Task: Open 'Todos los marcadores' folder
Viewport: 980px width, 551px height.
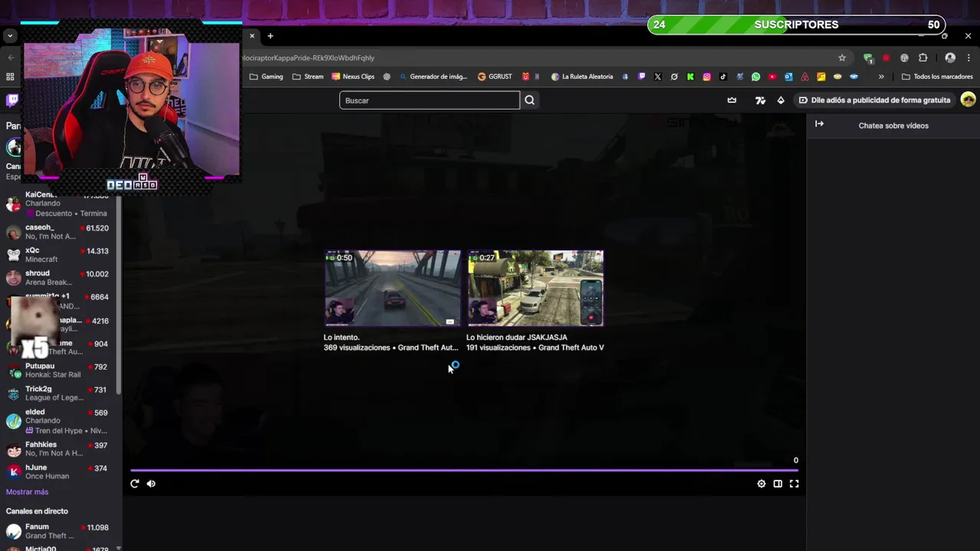Action: [x=937, y=77]
